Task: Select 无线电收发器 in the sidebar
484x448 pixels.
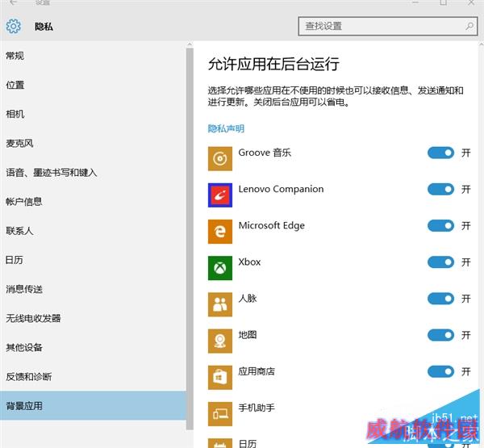Action: (x=93, y=318)
